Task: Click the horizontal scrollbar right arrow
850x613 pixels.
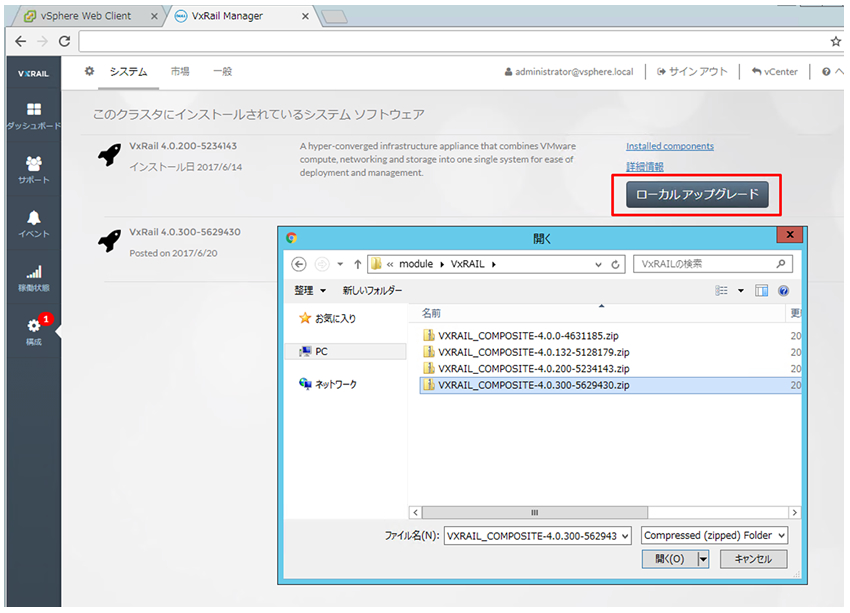Action: [x=795, y=512]
